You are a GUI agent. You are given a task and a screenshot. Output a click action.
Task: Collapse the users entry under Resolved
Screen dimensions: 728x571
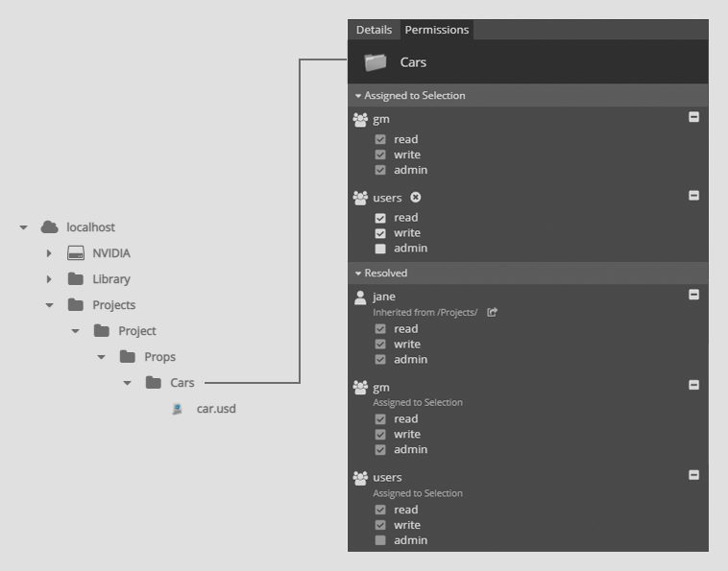(x=693, y=475)
